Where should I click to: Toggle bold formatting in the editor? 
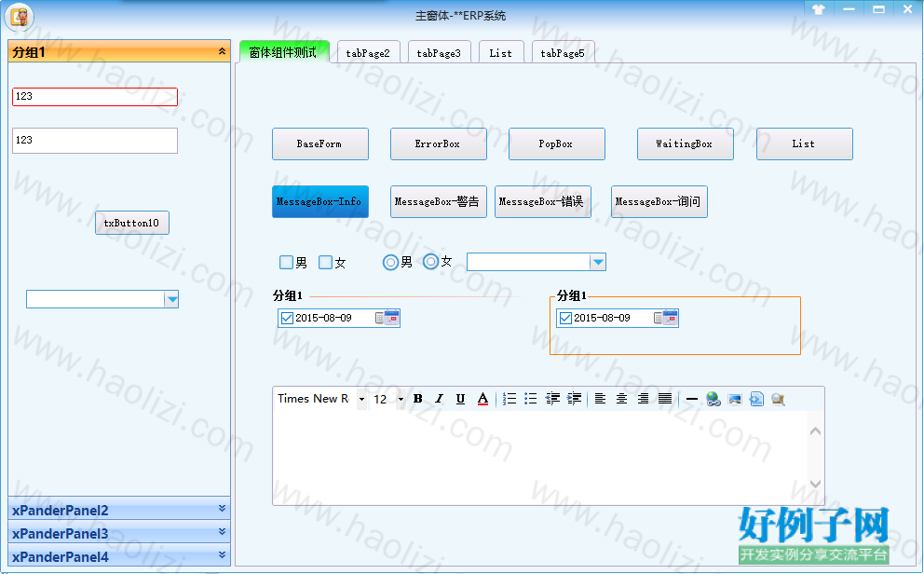click(418, 399)
